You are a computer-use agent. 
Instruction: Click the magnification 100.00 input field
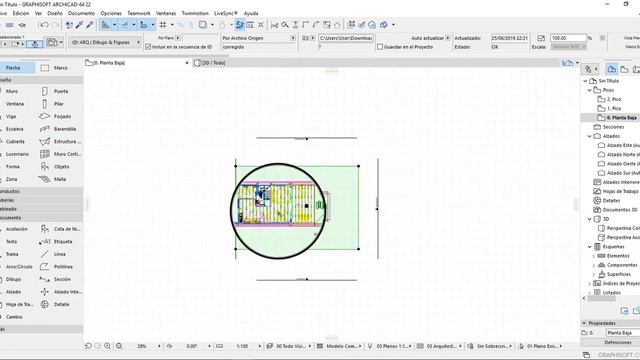tap(568, 38)
